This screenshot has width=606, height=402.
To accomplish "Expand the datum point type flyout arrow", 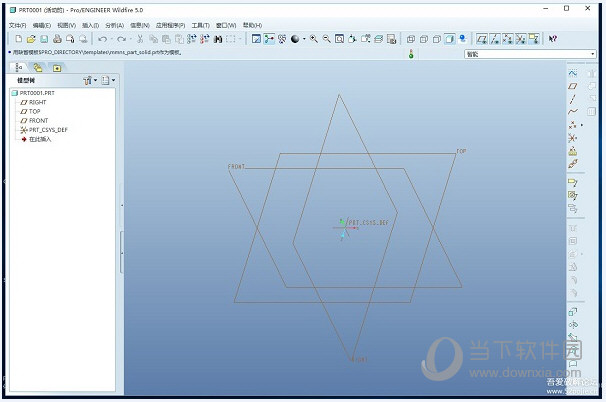I will pos(582,125).
